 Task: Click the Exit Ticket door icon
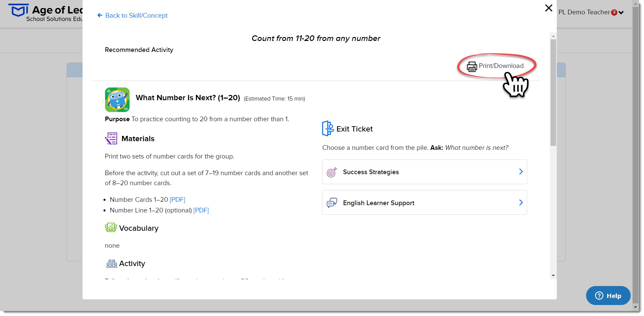tap(328, 129)
